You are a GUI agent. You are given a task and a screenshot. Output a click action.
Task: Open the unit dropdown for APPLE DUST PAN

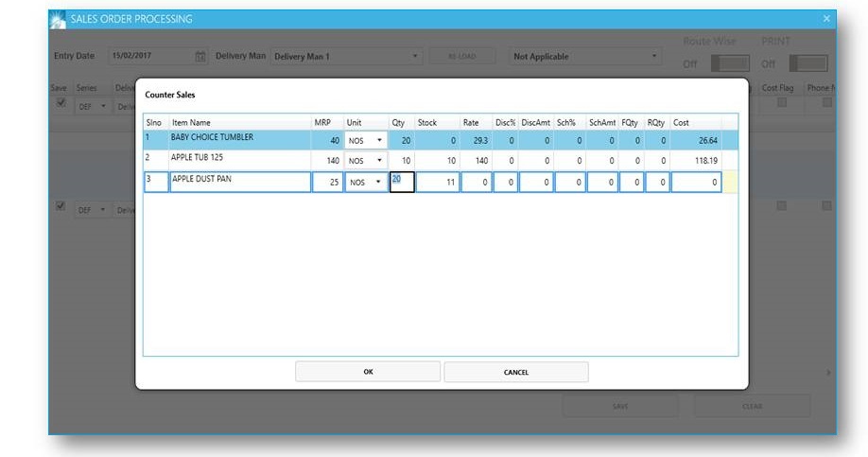378,182
